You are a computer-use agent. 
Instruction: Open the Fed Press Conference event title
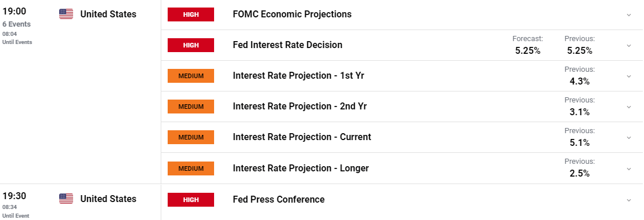coord(278,200)
